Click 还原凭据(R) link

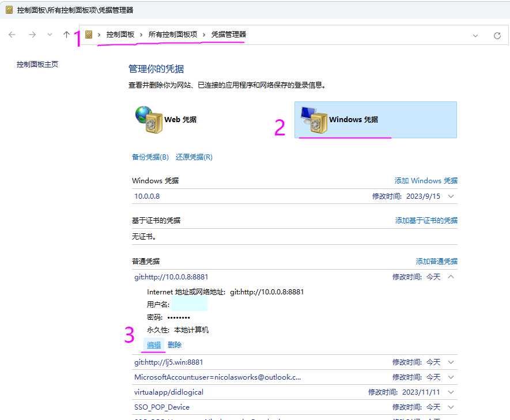(x=194, y=157)
